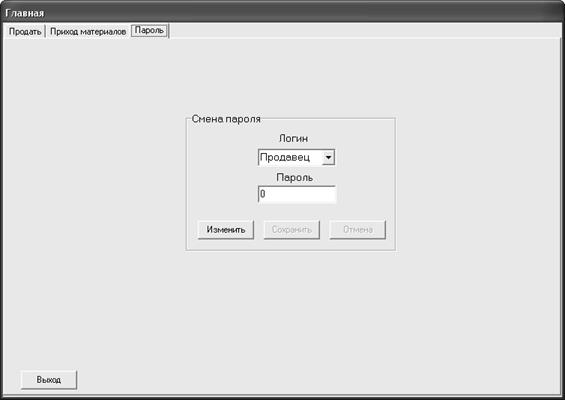Switch to the Продать tab

(25, 31)
